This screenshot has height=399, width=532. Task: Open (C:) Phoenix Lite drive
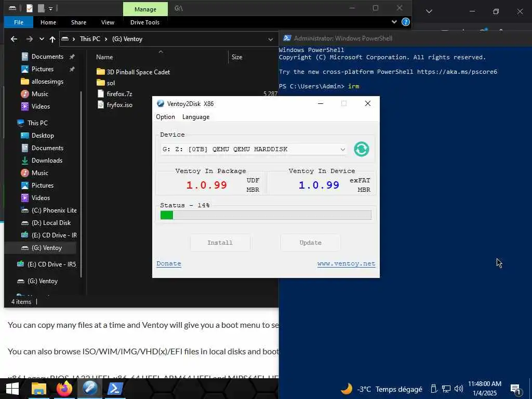[49, 210]
